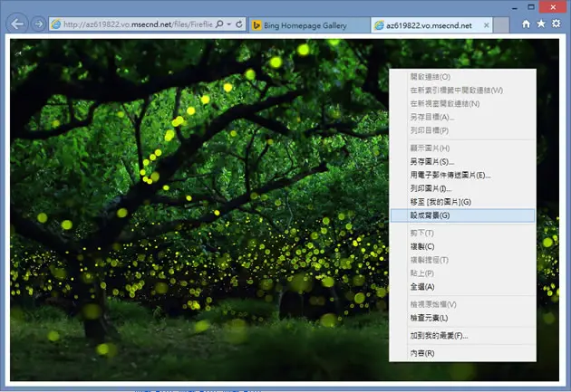
Task: Click the URL address bar field
Action: click(x=137, y=24)
